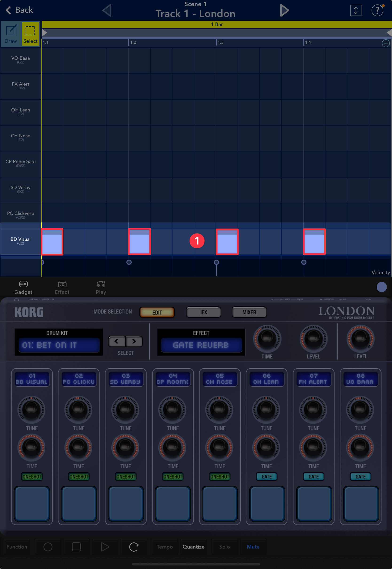Toggle GATE mode on OH Lean pad
This screenshot has height=569, width=392.
pos(267,476)
